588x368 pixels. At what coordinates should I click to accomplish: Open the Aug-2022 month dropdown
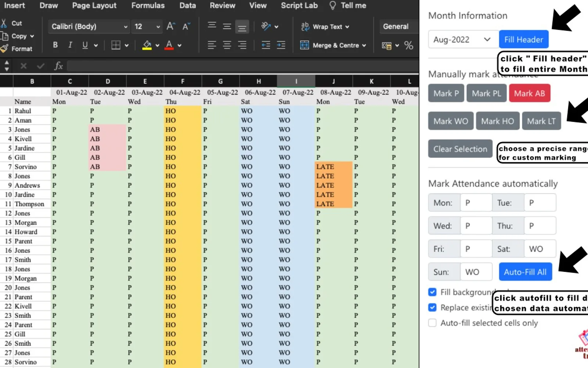click(463, 39)
